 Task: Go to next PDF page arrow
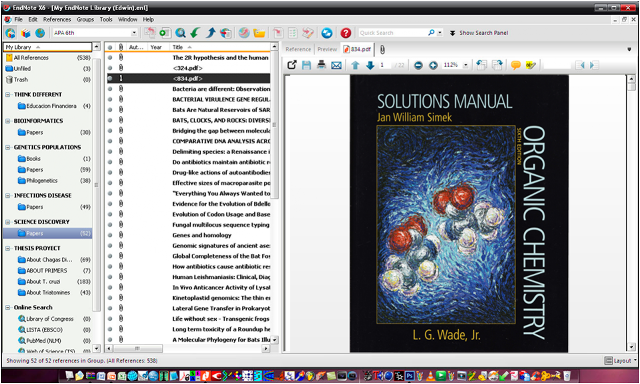(x=370, y=65)
